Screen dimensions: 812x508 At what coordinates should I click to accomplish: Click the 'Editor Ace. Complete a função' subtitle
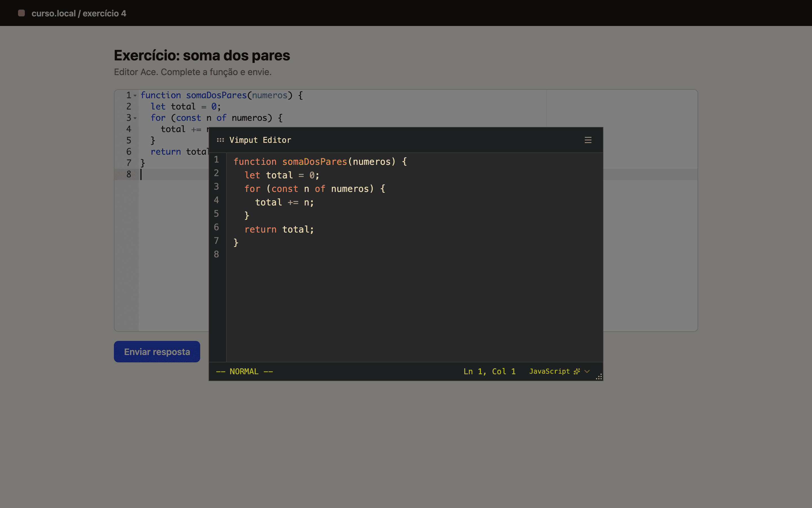tap(193, 72)
